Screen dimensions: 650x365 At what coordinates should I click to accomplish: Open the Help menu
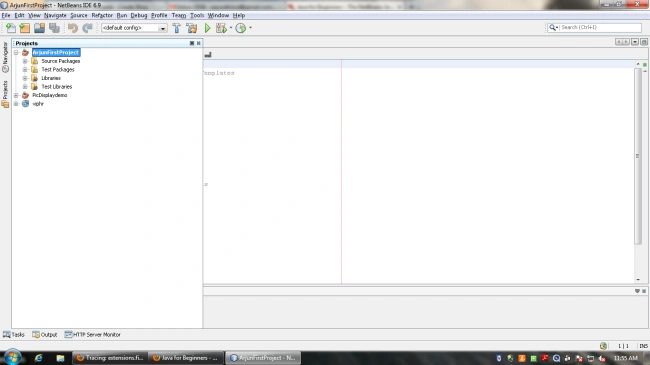tap(239, 15)
